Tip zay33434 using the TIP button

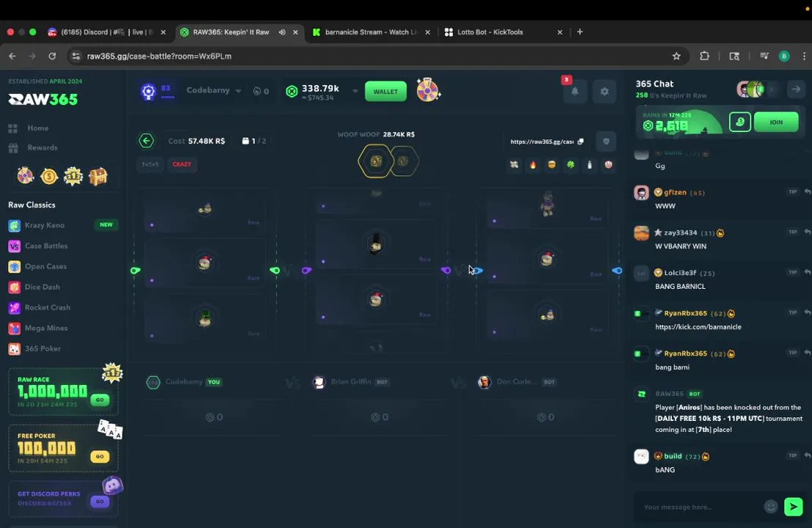[x=793, y=232]
